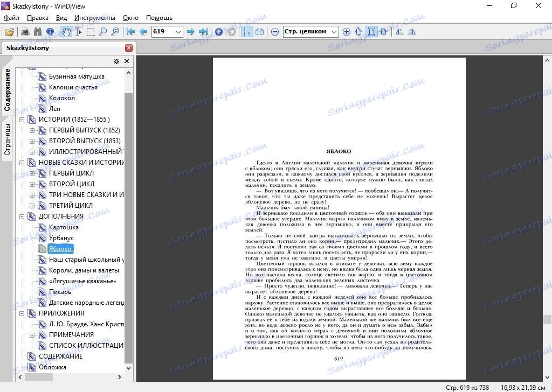Activate the text selection cursor tool

tap(79, 32)
